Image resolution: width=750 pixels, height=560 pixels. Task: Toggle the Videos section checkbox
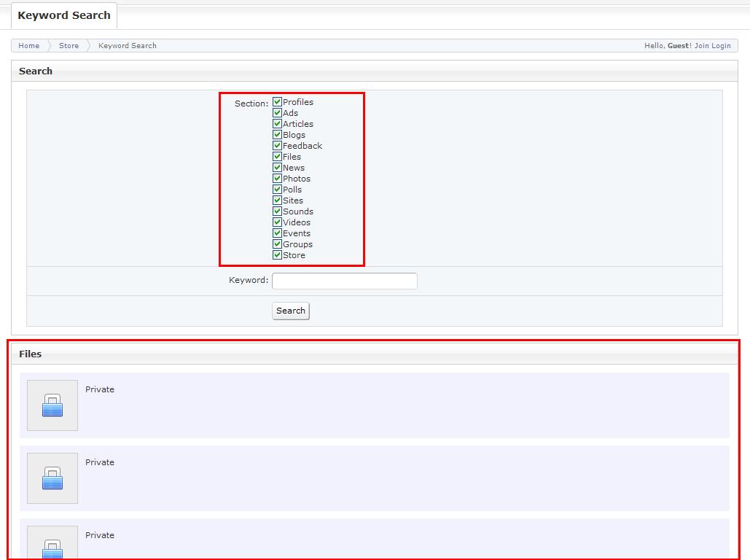277,222
